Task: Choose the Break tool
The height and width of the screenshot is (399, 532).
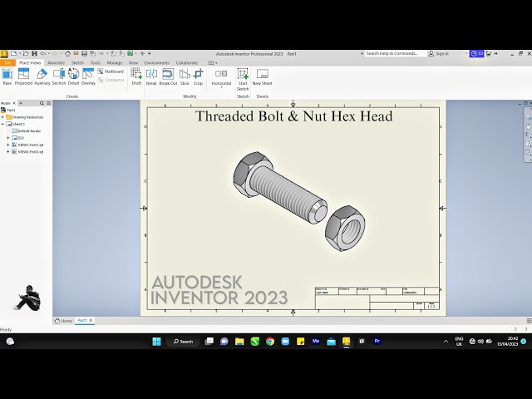Action: (x=151, y=76)
